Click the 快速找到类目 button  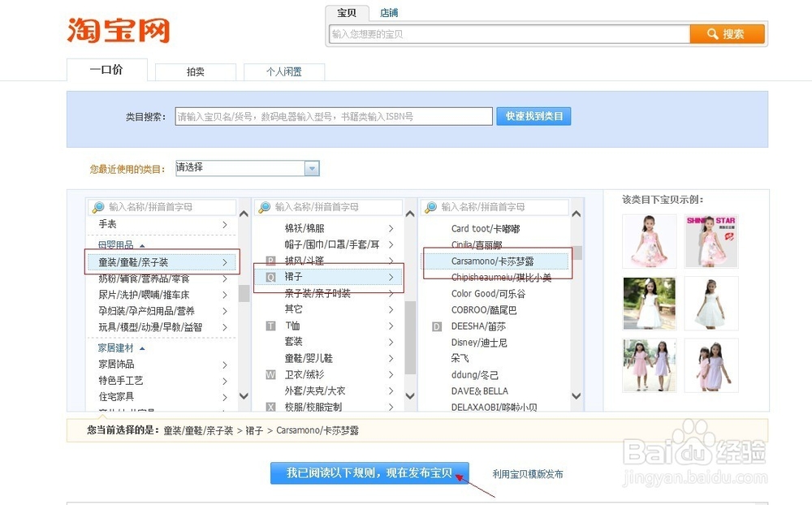pyautogui.click(x=533, y=116)
